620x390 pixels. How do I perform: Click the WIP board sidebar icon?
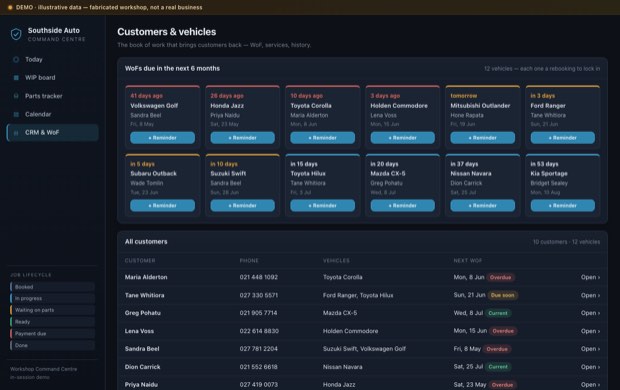(x=16, y=78)
